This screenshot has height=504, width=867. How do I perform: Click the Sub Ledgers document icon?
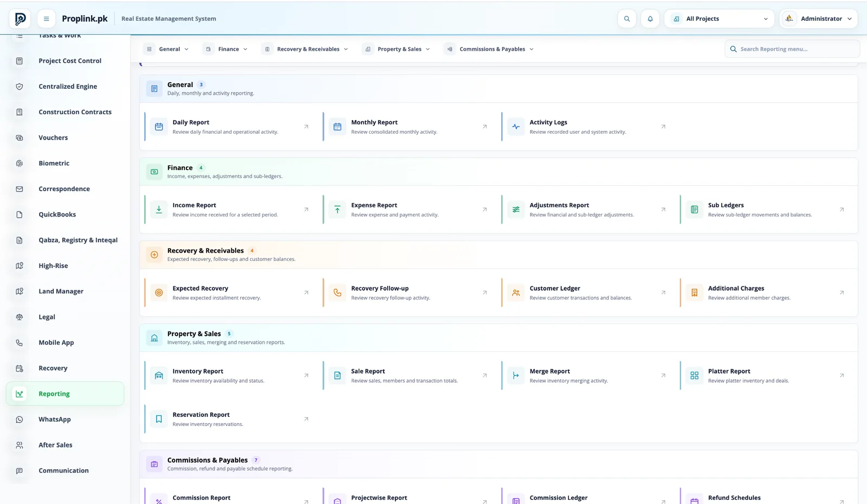(694, 210)
